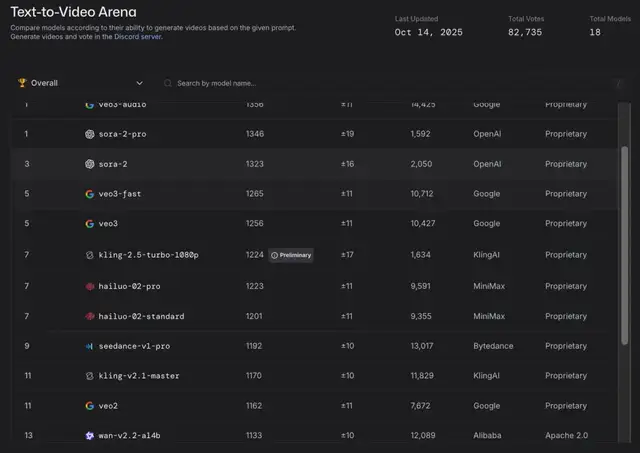
Task: Click the KlingAI logo beside kling-2.5-turbo-1080p
Action: point(90,255)
